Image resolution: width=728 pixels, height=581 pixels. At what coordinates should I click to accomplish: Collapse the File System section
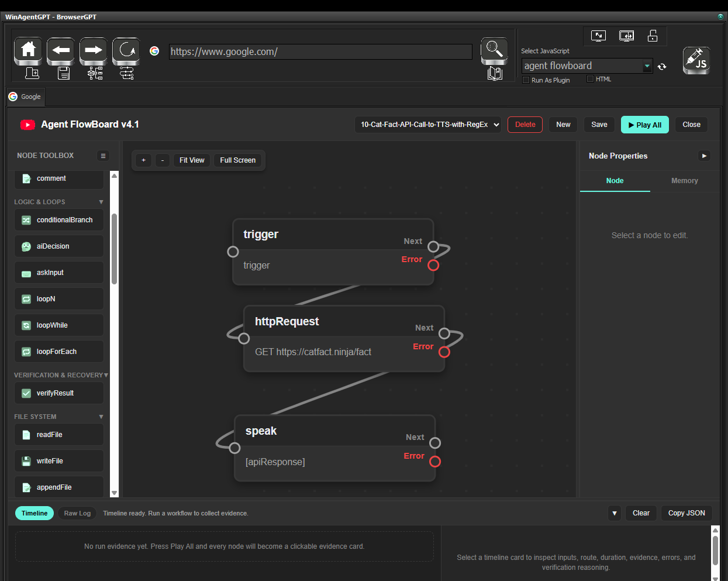[x=101, y=417]
